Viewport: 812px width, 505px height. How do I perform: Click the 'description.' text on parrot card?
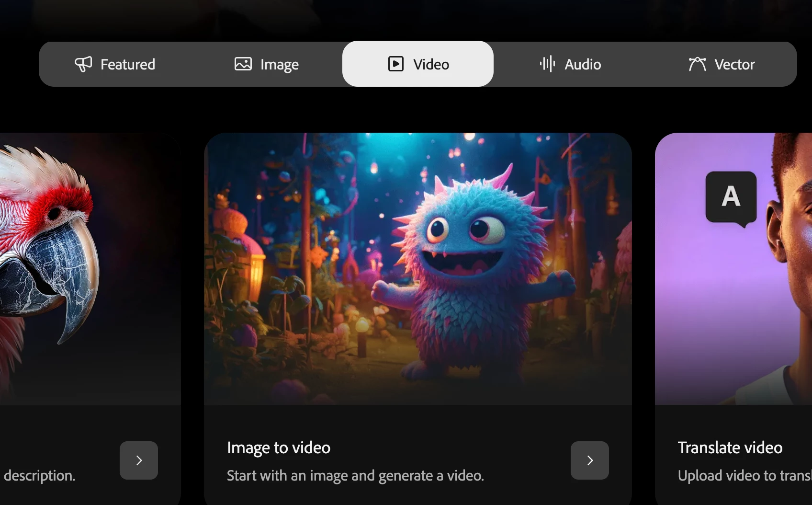coord(39,476)
